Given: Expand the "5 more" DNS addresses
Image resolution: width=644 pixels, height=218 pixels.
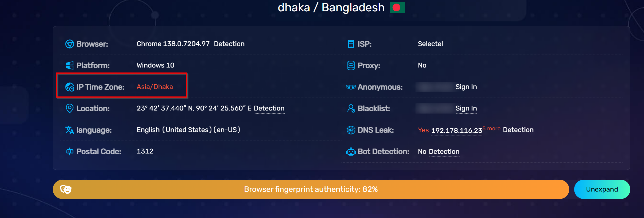Looking at the screenshot, I should (493, 129).
